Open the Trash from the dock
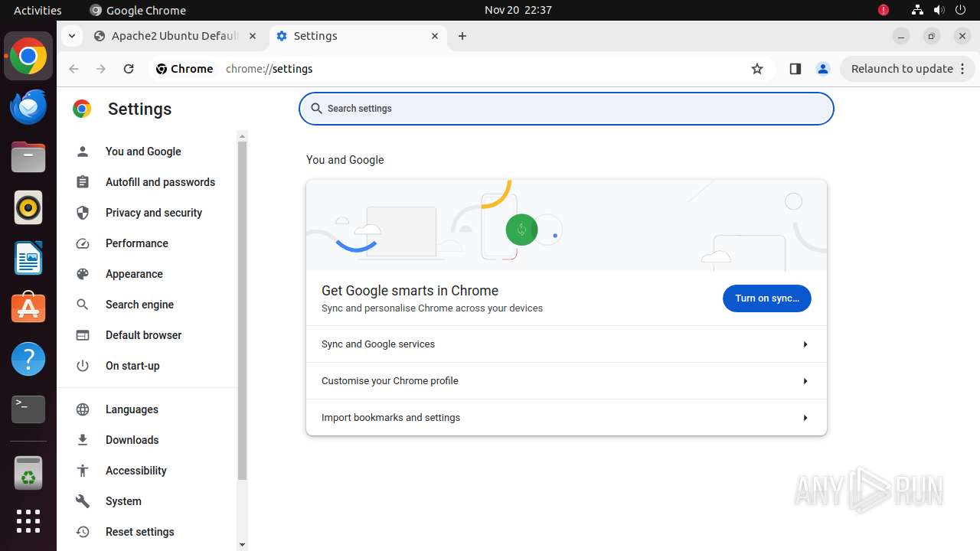The height and width of the screenshot is (551, 980). [28, 473]
